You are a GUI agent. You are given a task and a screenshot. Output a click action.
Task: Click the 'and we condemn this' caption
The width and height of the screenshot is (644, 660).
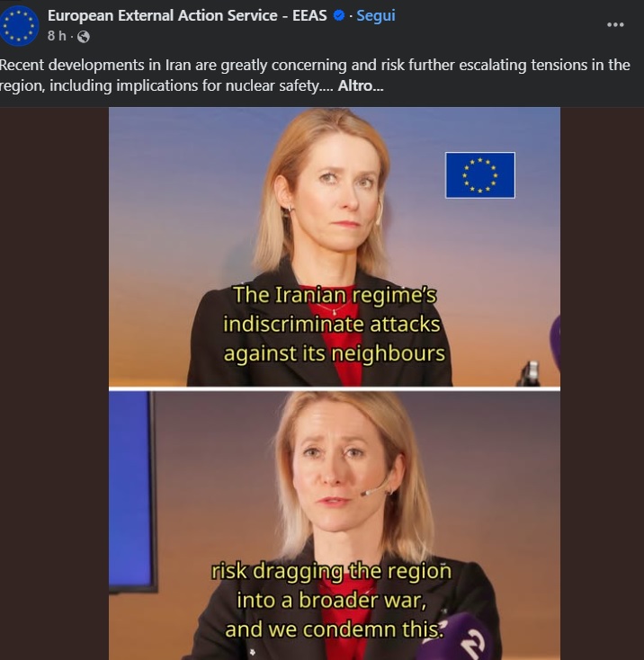[x=335, y=629]
